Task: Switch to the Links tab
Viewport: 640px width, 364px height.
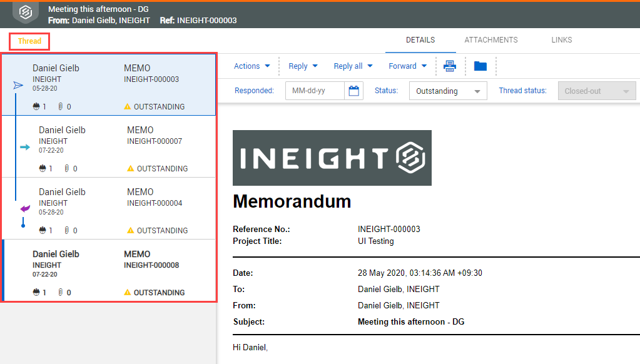Action: pos(562,40)
